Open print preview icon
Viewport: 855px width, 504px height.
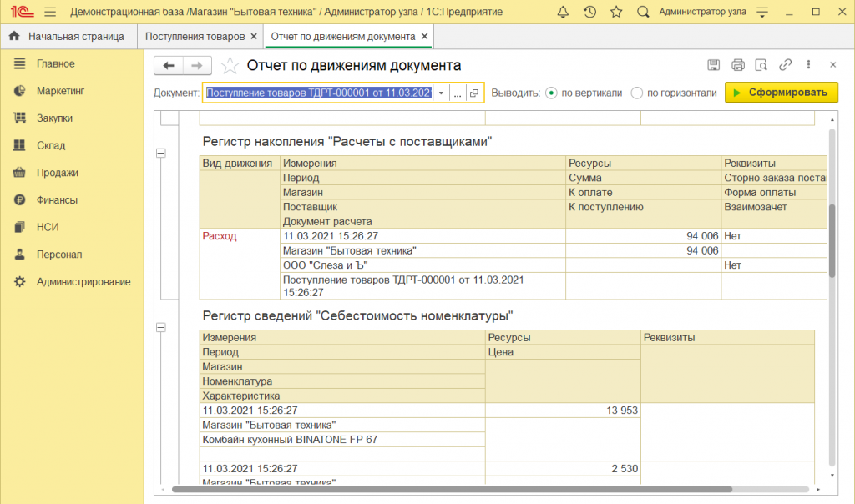click(761, 65)
